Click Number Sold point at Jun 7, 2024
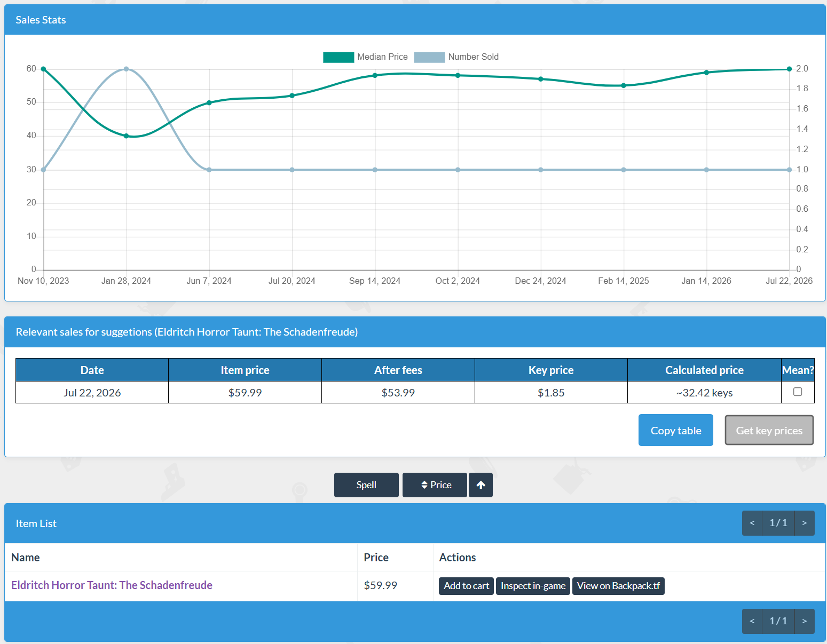Screen dimensions: 827x644 tap(209, 170)
